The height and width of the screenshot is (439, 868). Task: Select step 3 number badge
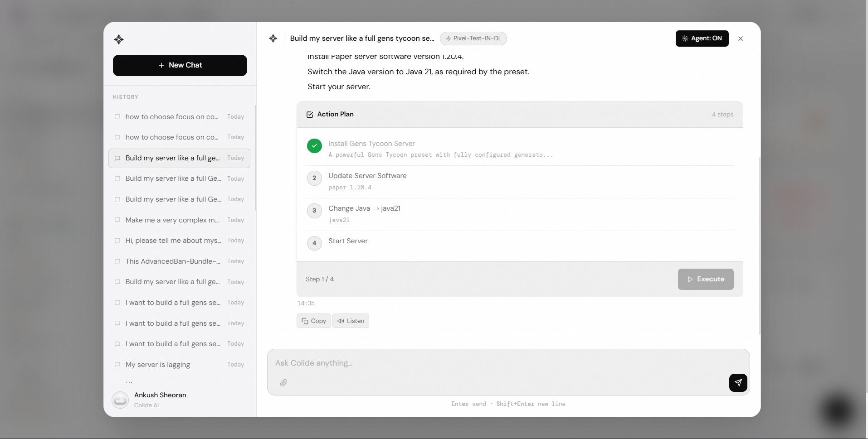[314, 211]
